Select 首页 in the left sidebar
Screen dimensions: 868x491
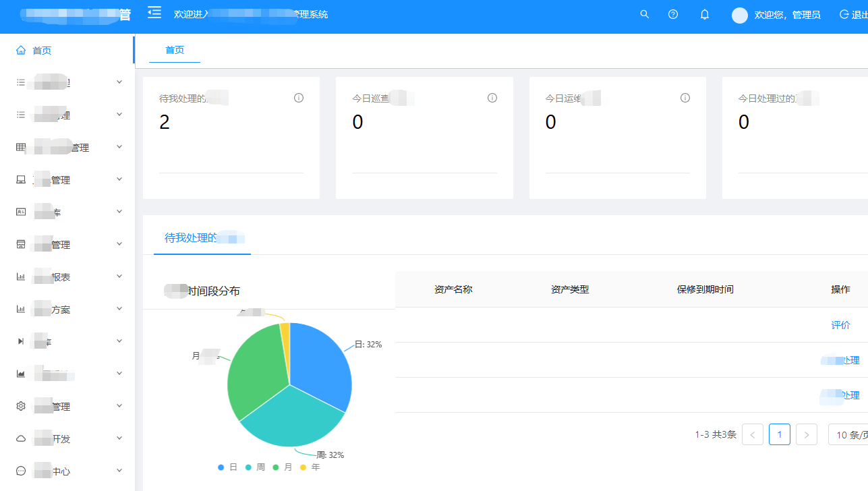(67, 50)
